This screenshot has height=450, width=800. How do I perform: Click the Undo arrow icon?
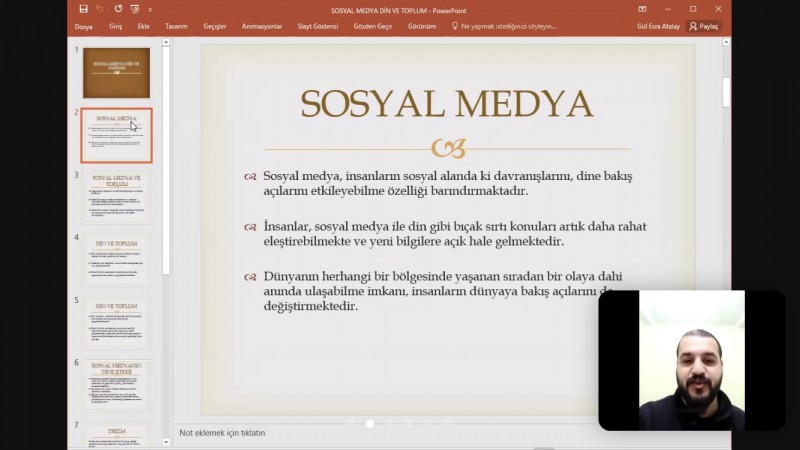coord(100,9)
